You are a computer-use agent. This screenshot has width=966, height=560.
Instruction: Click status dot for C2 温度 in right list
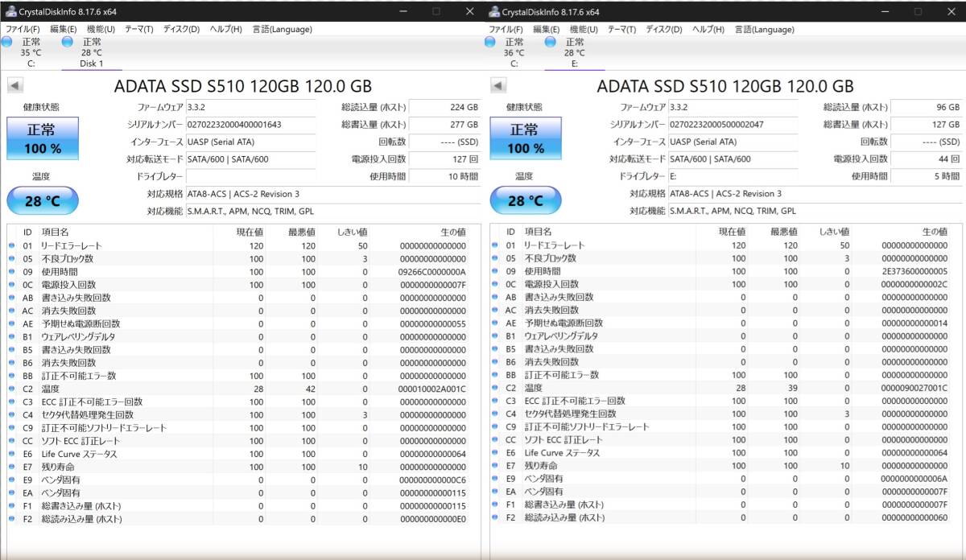[495, 388]
